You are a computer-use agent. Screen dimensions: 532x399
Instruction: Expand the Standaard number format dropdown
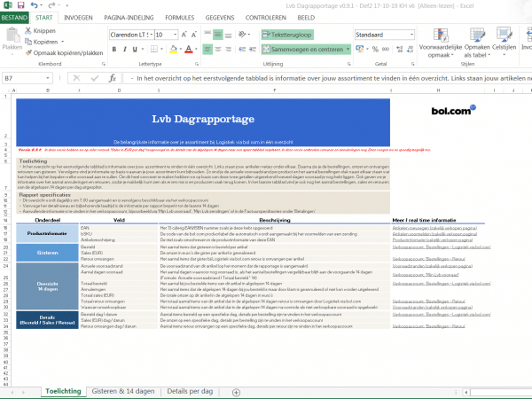point(411,35)
